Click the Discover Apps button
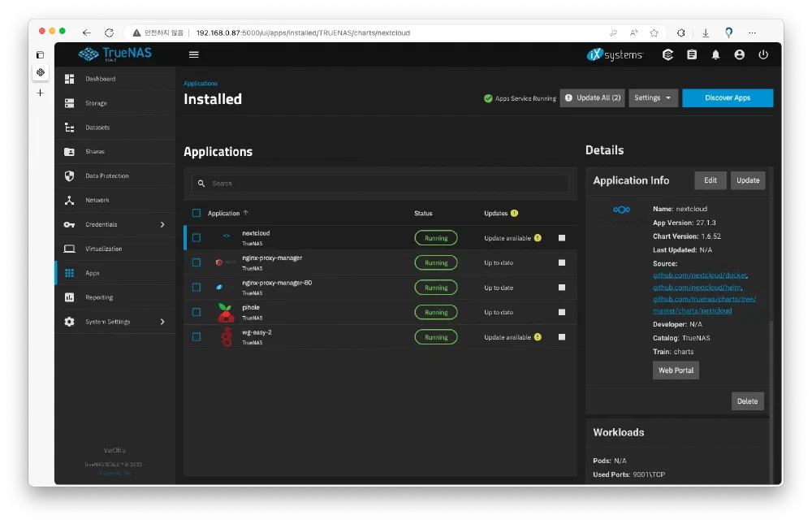The height and width of the screenshot is (524, 812). [x=727, y=98]
